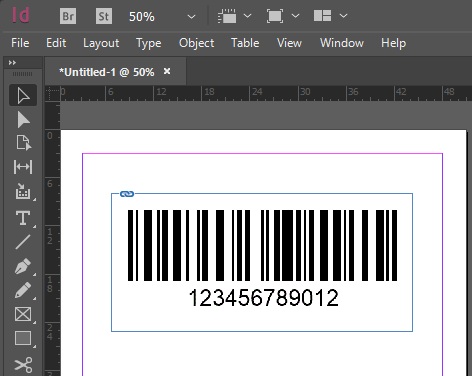
Task: Open the zoom level dropdown arrow
Action: click(191, 16)
